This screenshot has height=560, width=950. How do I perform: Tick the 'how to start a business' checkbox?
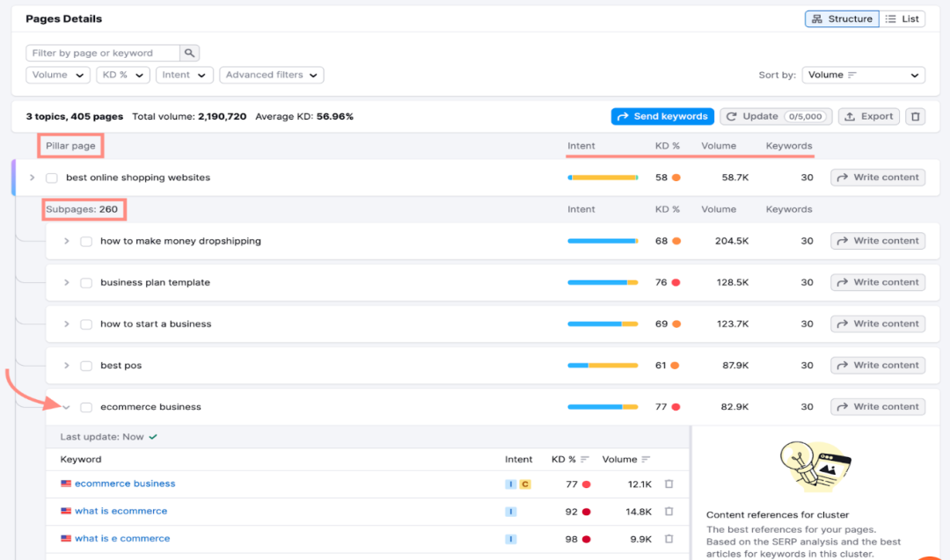click(x=86, y=324)
